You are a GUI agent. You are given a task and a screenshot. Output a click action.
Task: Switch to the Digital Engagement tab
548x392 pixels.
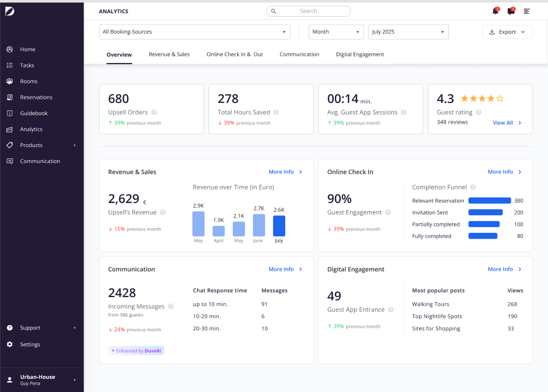coord(360,54)
